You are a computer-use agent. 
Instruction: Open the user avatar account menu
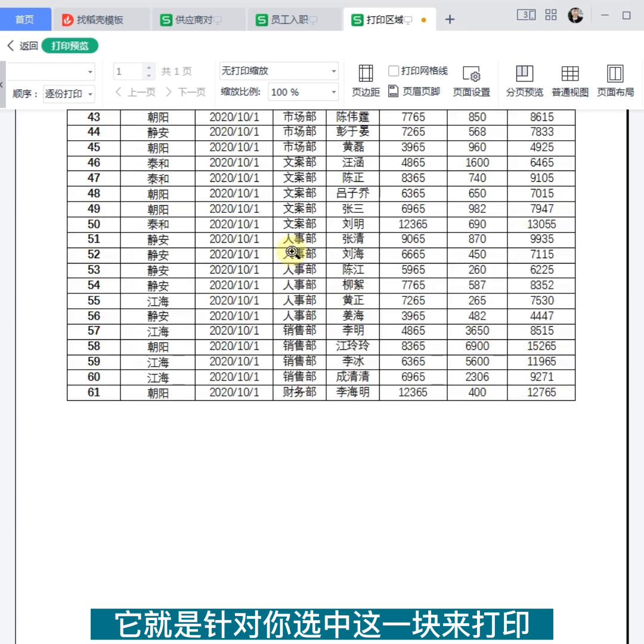575,15
